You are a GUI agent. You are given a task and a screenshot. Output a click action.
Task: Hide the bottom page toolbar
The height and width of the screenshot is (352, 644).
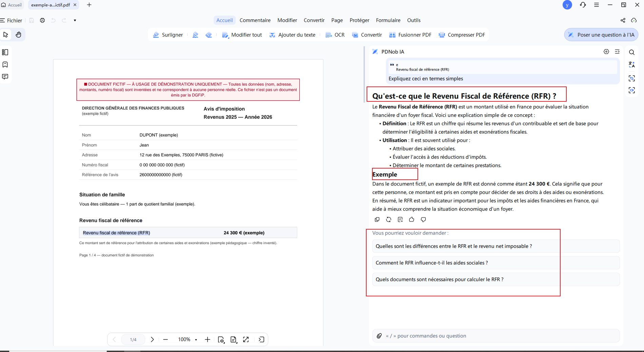pyautogui.click(x=261, y=339)
